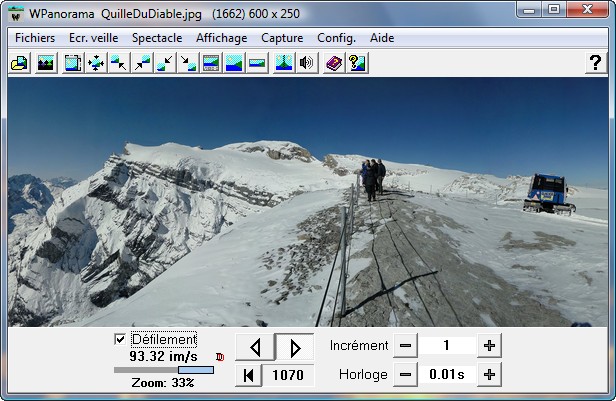The width and height of the screenshot is (616, 401).
Task: Maximize the WPanorama window
Action: pos(554,9)
